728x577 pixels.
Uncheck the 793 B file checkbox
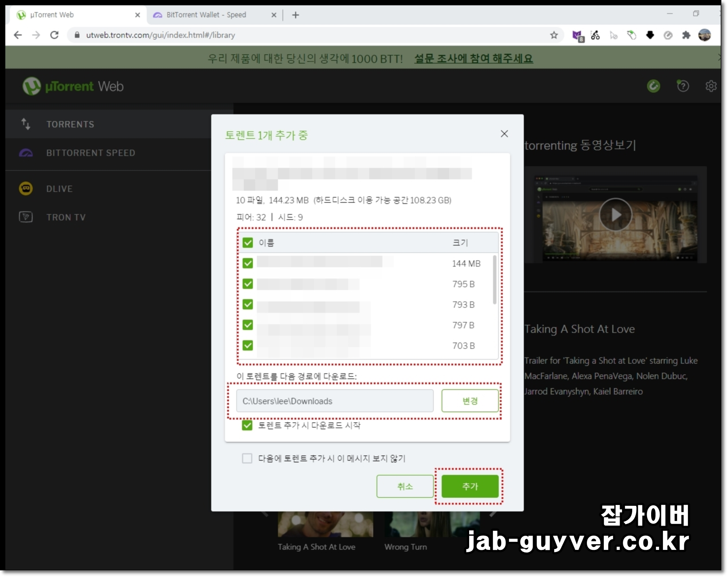tap(248, 304)
